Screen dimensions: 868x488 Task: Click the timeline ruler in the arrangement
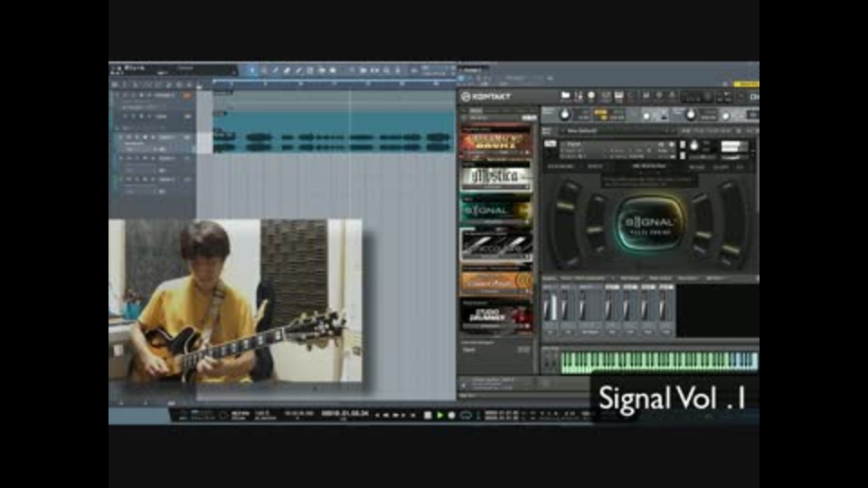pyautogui.click(x=334, y=83)
